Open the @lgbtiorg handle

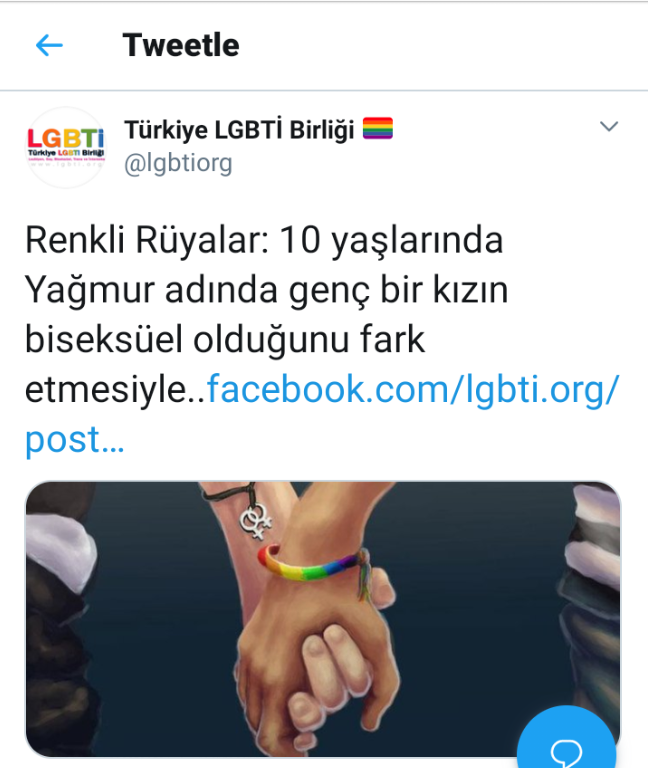coord(178,163)
